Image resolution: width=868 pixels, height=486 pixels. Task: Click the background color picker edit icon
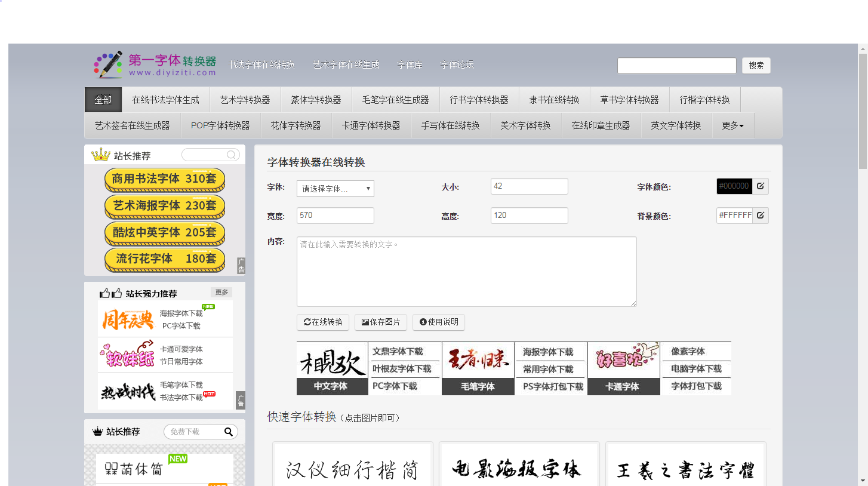tap(760, 216)
